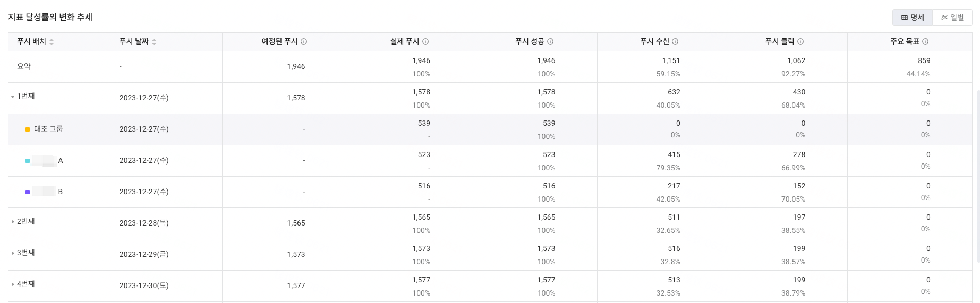Collapse the 1번째 push batch row
This screenshot has height=303, width=980.
click(x=13, y=97)
